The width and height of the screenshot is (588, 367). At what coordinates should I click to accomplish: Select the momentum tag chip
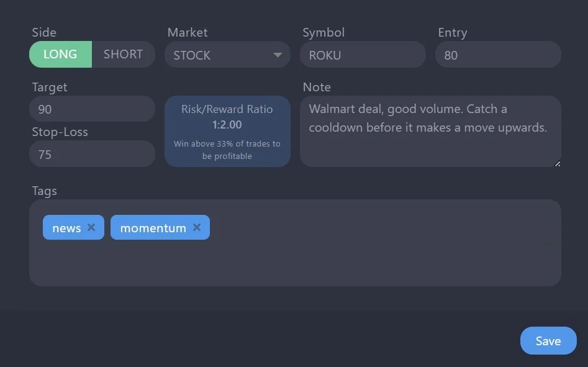(153, 227)
